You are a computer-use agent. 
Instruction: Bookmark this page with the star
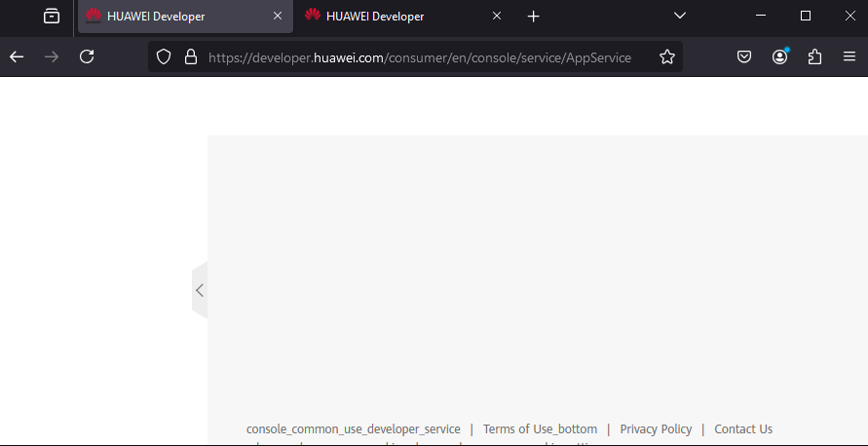667,57
